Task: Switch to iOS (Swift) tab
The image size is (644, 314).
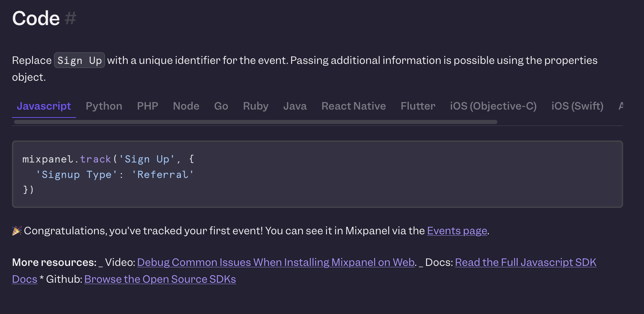Action: click(x=577, y=106)
